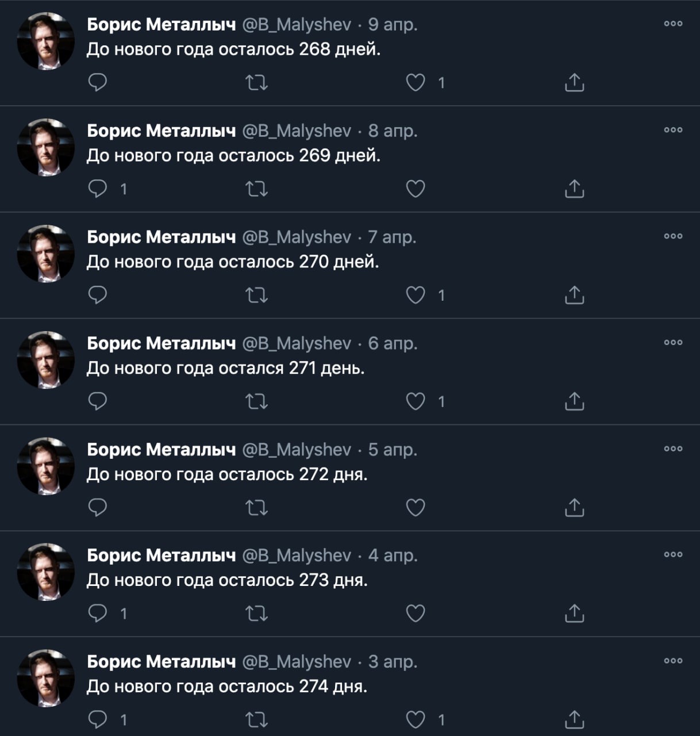Open more options on 9 апр. tweet
This screenshot has height=736, width=700.
click(x=673, y=24)
